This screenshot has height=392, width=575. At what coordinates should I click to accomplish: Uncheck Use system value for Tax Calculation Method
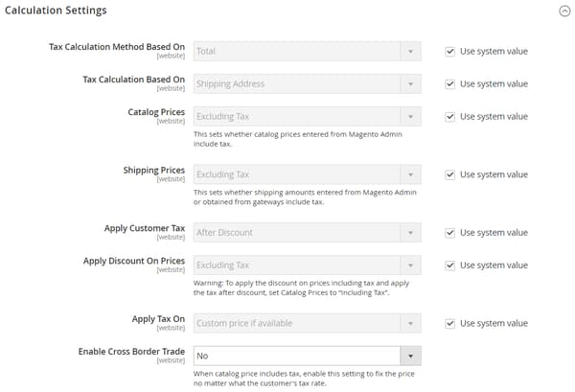point(450,51)
